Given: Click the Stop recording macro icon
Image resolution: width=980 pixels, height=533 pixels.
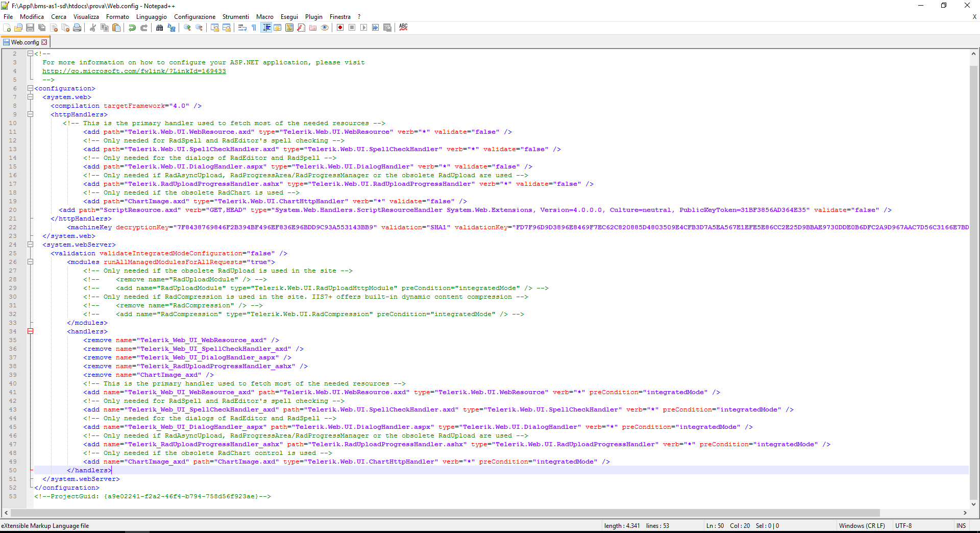Looking at the screenshot, I should (x=352, y=28).
